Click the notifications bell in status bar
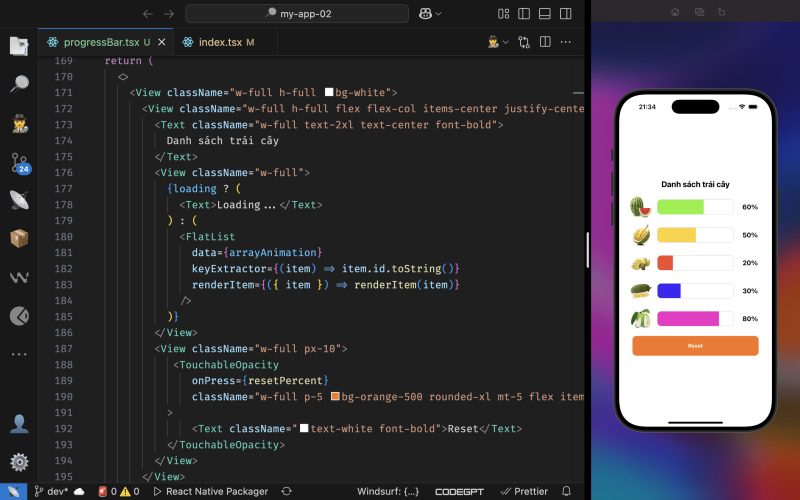The width and height of the screenshot is (800, 500). click(x=566, y=491)
